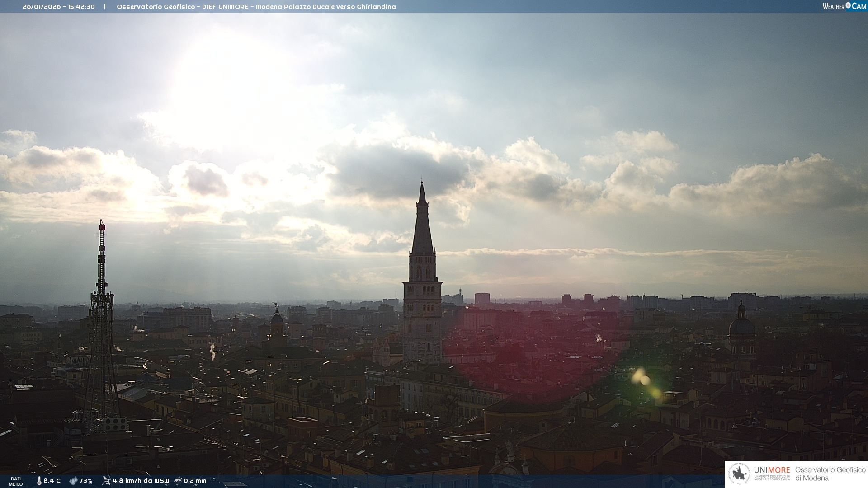868x488 pixels.
Task: Click the Ghirlandina tower spire tip
Action: point(422,183)
